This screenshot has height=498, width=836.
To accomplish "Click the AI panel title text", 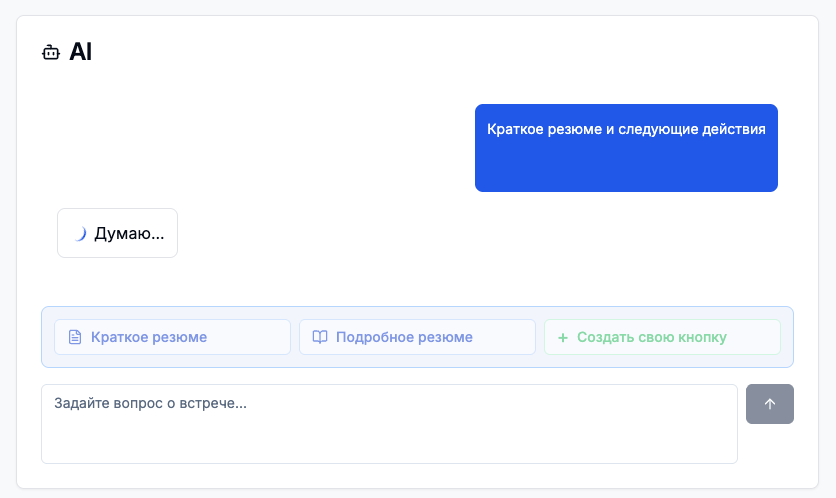I will click(81, 53).
